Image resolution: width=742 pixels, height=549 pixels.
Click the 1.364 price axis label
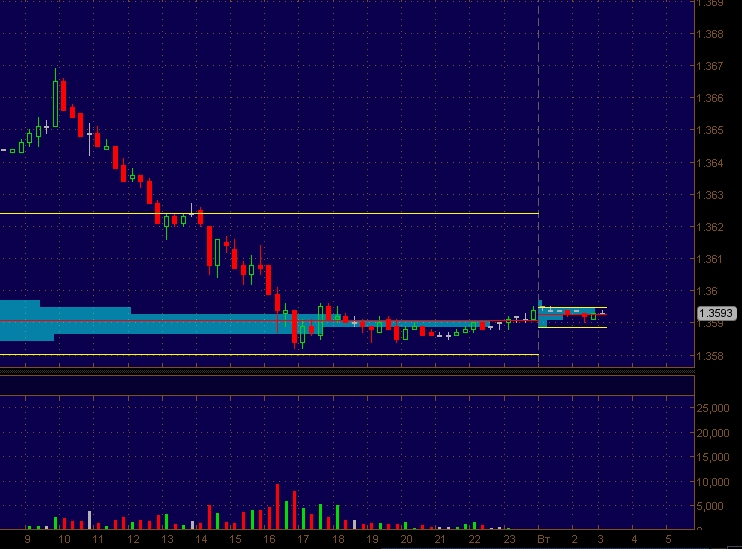tap(710, 163)
